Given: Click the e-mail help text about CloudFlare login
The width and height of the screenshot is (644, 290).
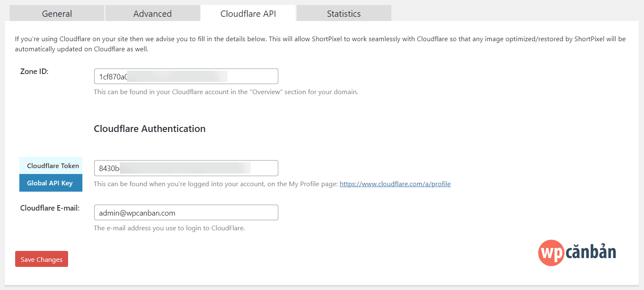Looking at the screenshot, I should tap(169, 228).
